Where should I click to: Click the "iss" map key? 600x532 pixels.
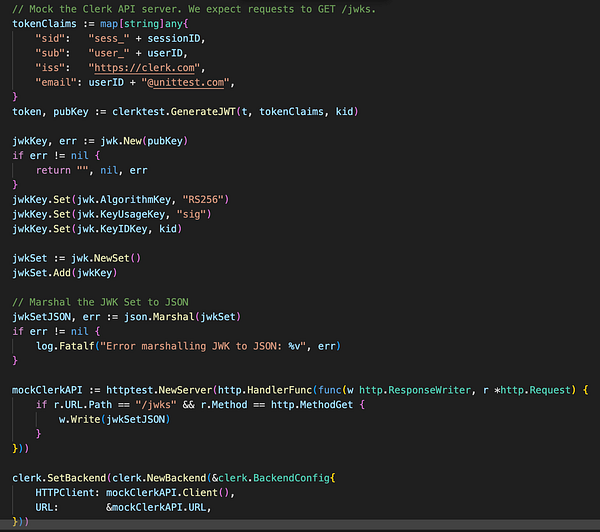53,68
